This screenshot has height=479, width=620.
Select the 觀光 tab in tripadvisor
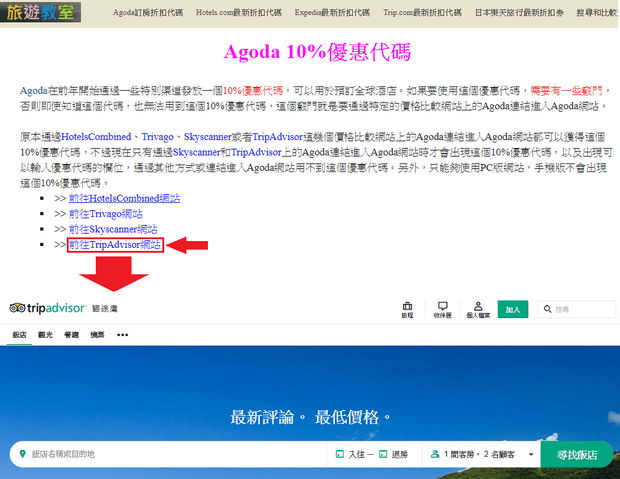point(45,335)
